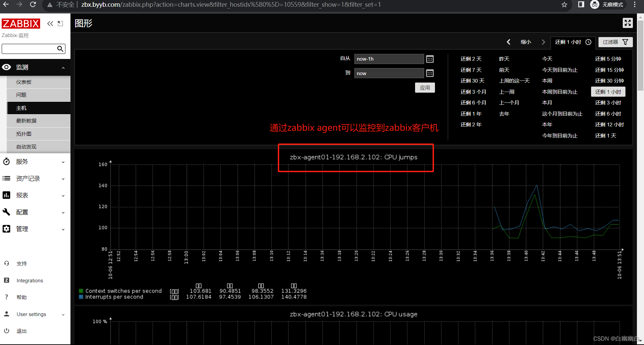The height and width of the screenshot is (345, 644).
Task: Select highlighted 还剩 1 小时 preset
Action: click(608, 92)
